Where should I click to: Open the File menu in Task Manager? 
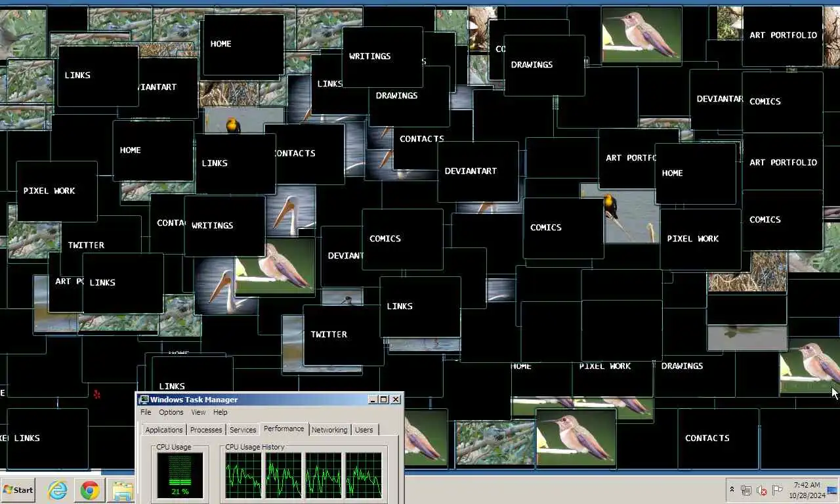point(146,412)
